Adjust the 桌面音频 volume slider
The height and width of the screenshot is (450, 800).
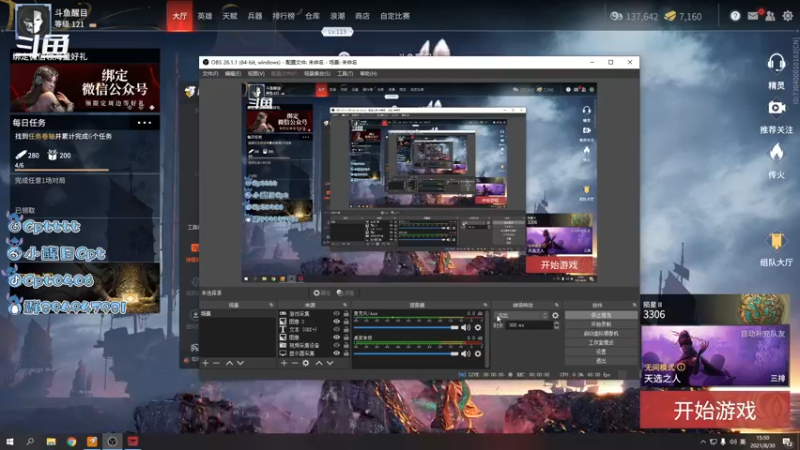coord(407,354)
